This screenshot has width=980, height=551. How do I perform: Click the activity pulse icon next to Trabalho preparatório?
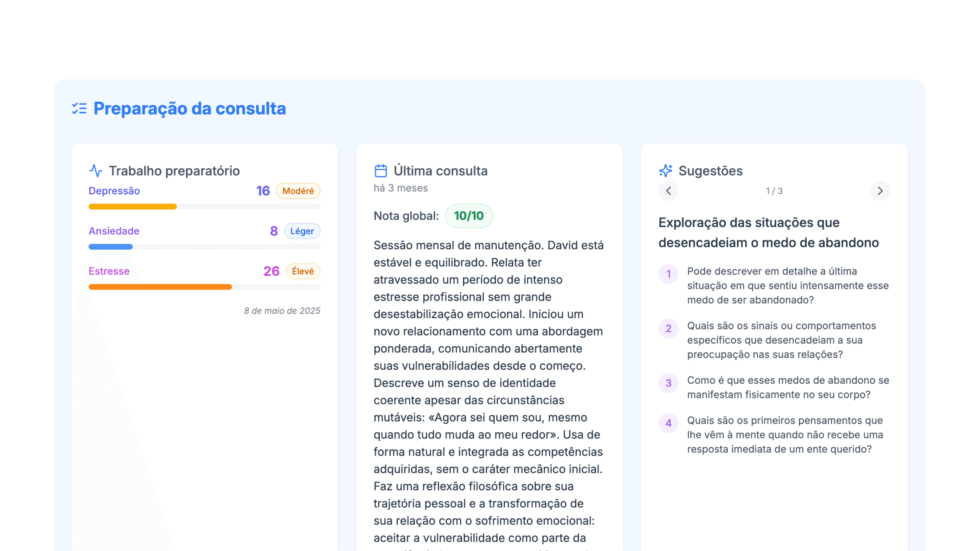click(x=95, y=171)
